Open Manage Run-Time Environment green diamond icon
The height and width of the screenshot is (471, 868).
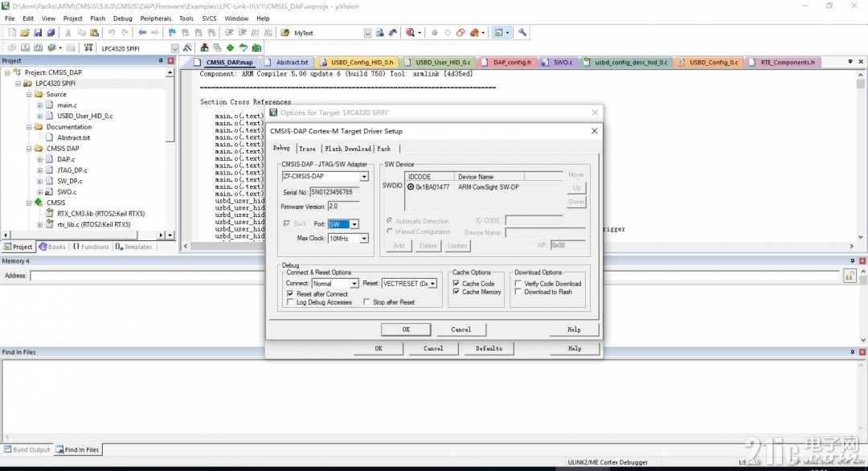pos(231,48)
